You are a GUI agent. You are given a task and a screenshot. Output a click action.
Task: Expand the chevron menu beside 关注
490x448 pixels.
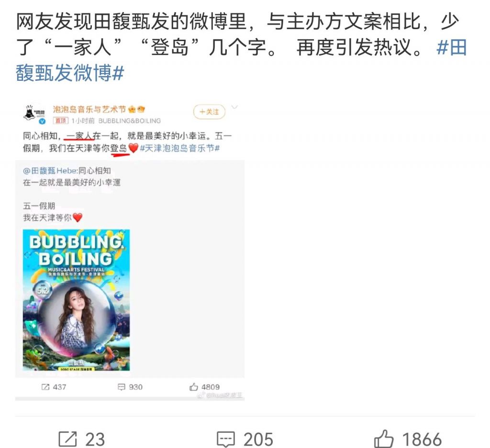[234, 108]
